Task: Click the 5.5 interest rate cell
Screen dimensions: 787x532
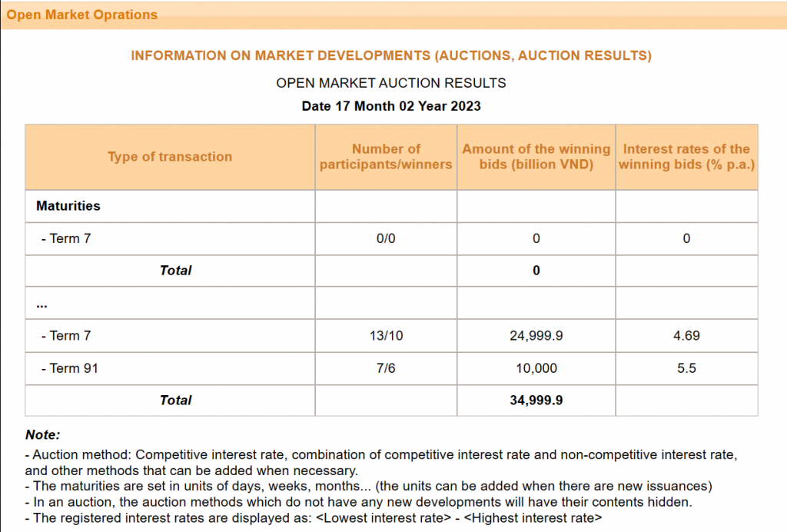Action: [686, 368]
